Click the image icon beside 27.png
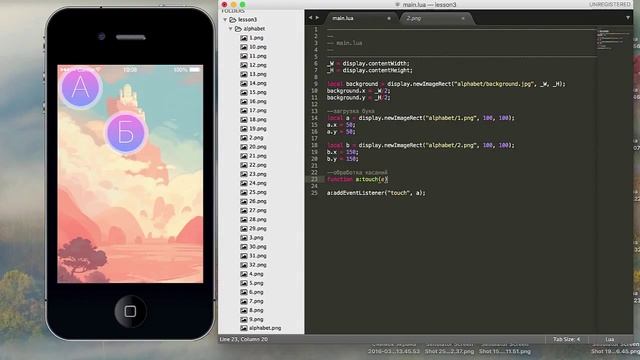Viewport: 640px width, 360px height. [244, 210]
